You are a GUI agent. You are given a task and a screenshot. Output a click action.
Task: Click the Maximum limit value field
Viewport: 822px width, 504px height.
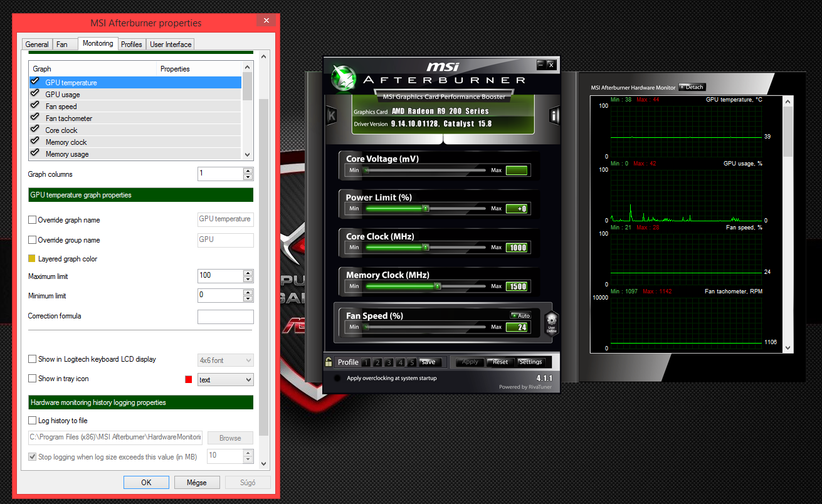coord(221,276)
